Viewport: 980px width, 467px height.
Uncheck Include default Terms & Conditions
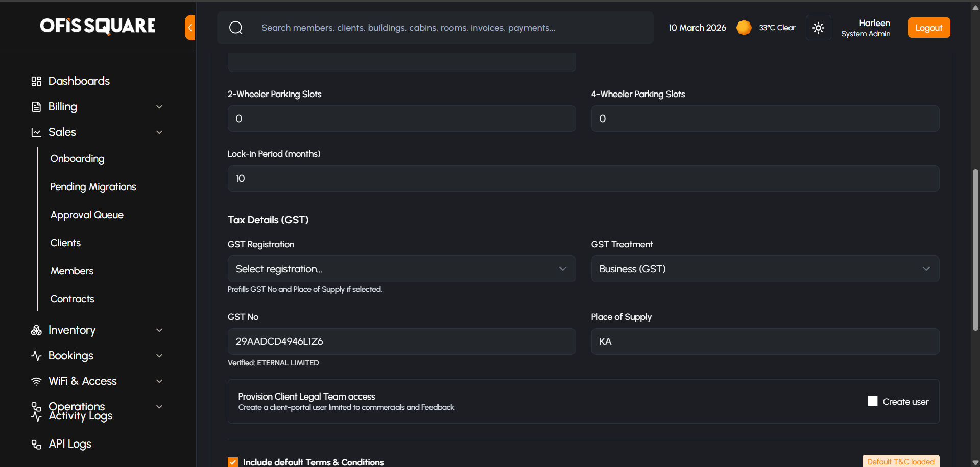[x=233, y=462]
